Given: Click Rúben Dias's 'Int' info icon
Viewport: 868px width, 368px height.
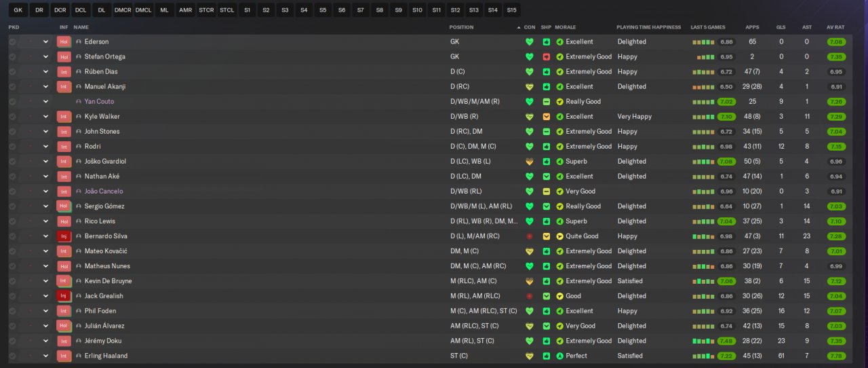Looking at the screenshot, I should pyautogui.click(x=64, y=71).
